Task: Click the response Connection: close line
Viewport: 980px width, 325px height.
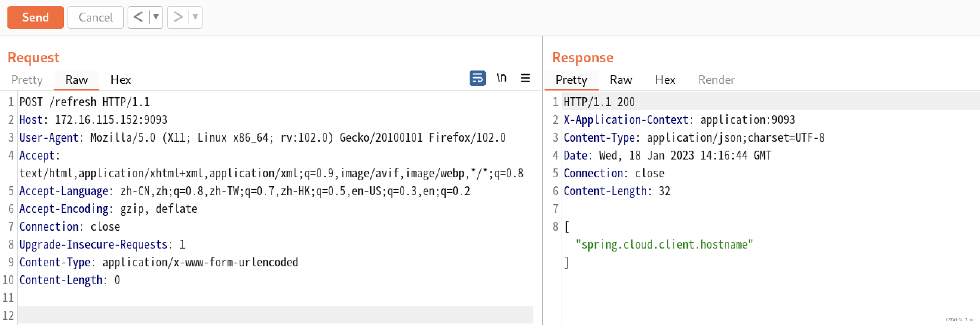Action: pos(614,173)
